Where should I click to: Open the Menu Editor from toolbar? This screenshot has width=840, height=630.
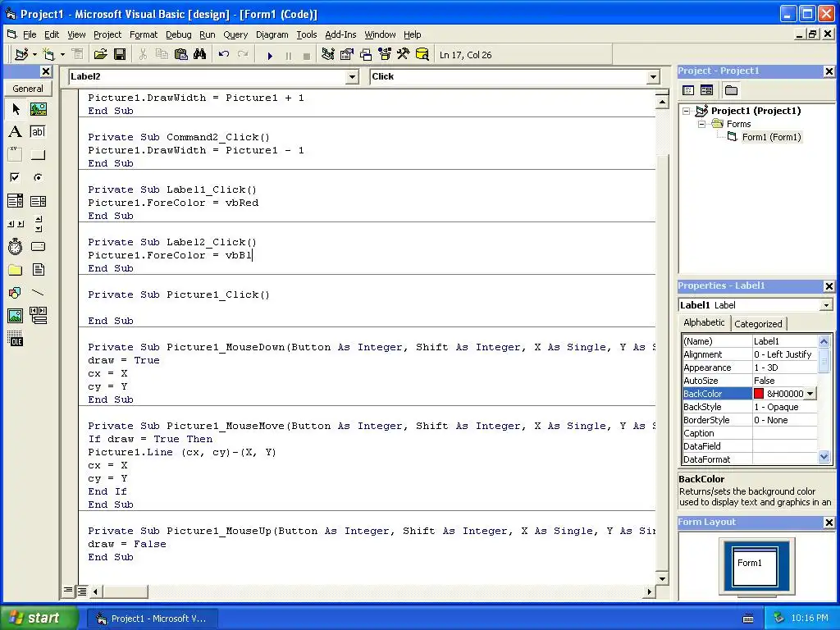click(78, 55)
